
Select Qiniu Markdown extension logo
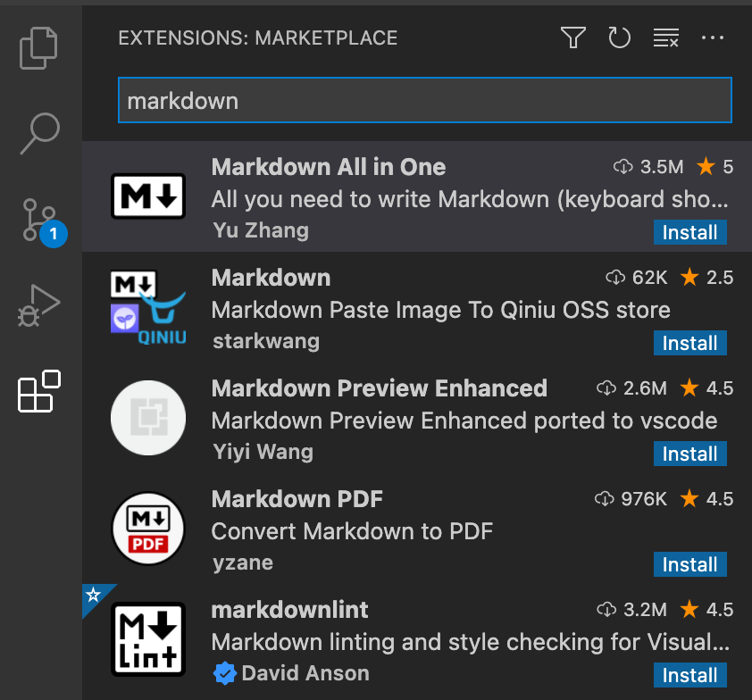[148, 308]
